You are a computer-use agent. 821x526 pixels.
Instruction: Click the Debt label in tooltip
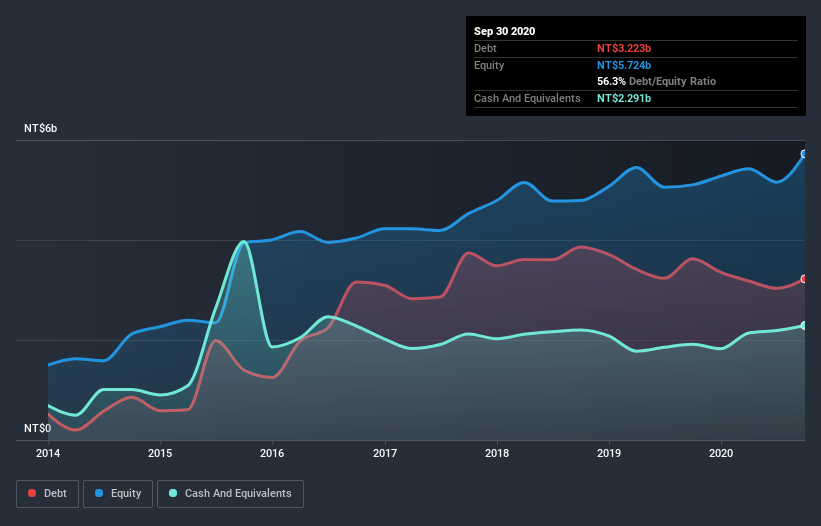coord(485,48)
